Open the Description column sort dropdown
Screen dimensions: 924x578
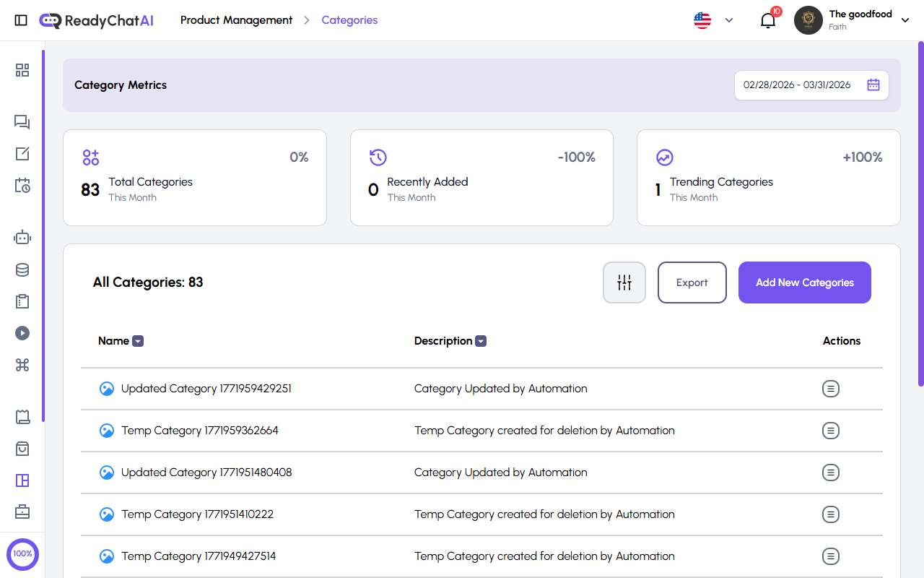[481, 341]
